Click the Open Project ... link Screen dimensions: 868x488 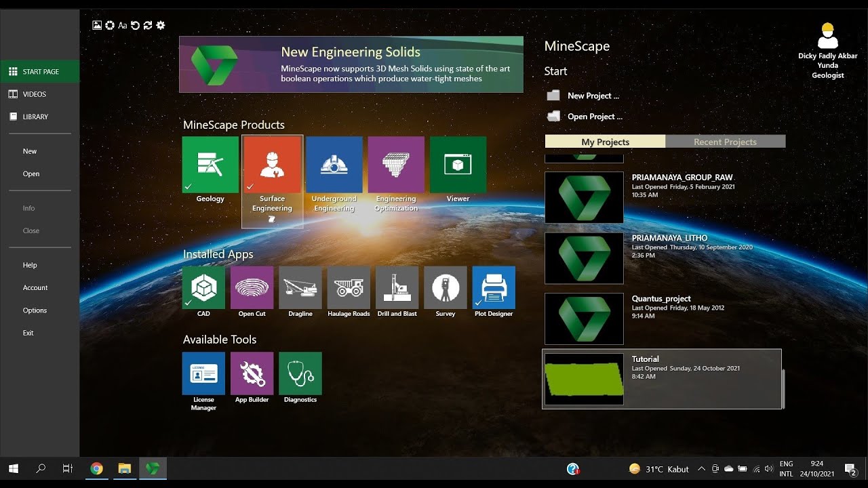595,117
